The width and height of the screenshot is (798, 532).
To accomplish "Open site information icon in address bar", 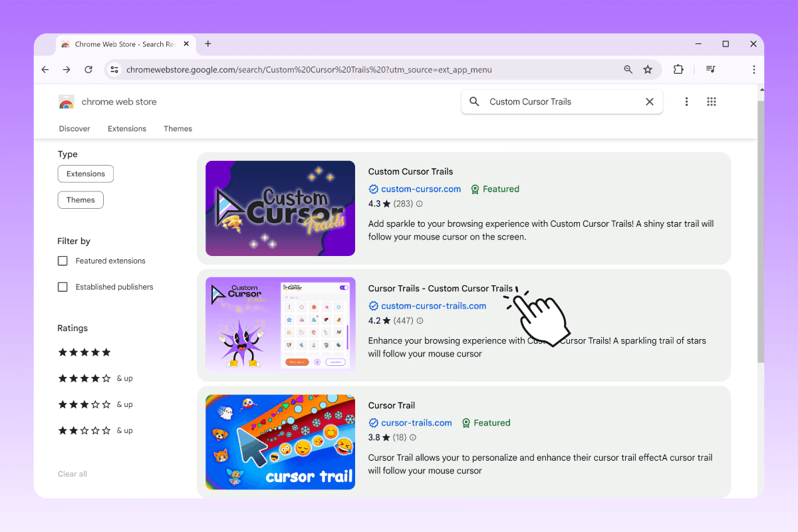I will [x=114, y=69].
